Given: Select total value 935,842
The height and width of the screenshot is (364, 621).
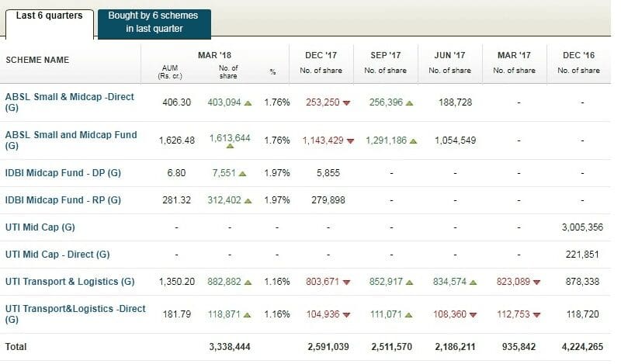Looking at the screenshot, I should click(x=519, y=347).
